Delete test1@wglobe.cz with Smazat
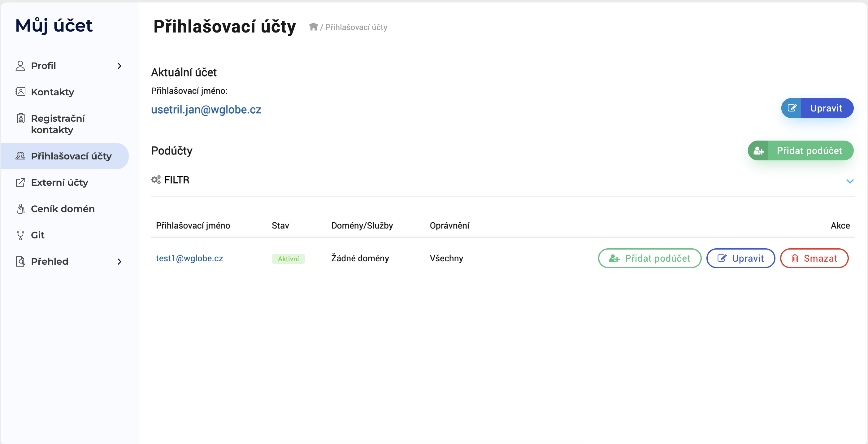The image size is (868, 444). click(x=814, y=258)
